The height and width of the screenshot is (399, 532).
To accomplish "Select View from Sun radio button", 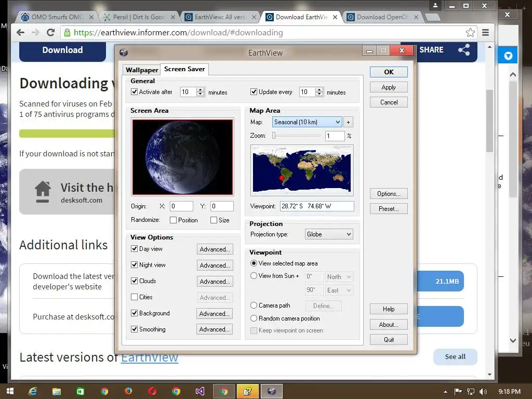I will [254, 276].
